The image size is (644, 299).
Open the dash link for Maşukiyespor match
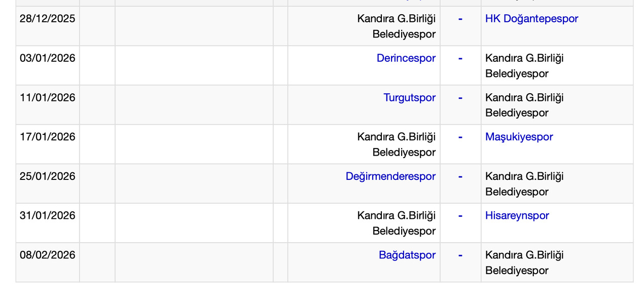pos(460,137)
